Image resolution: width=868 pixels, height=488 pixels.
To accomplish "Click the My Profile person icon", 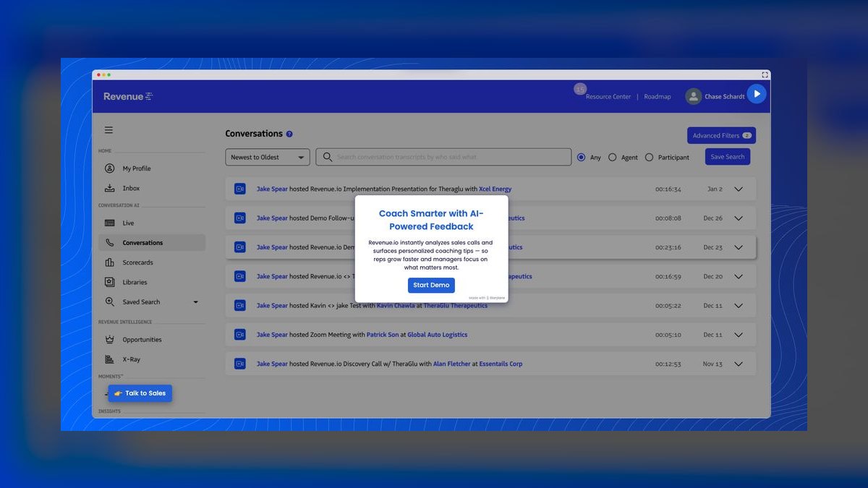I will 109,168.
